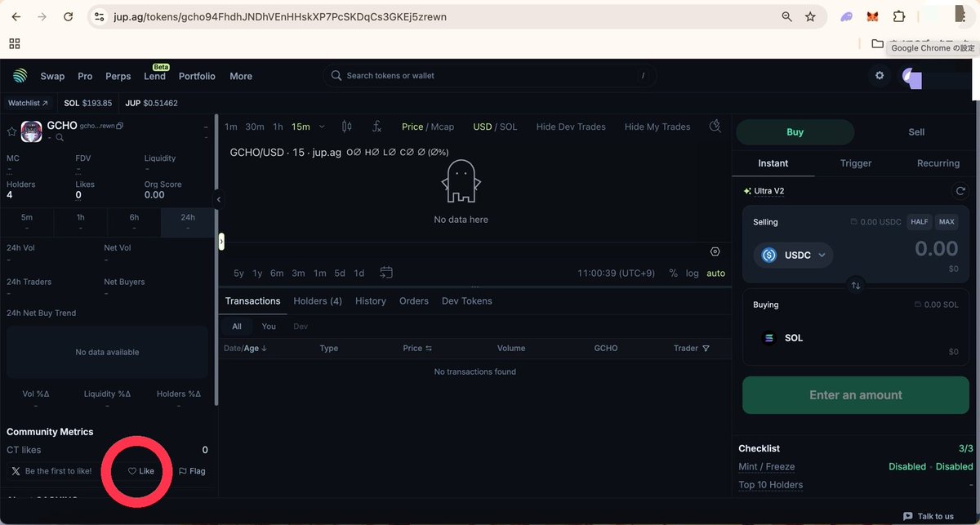Image resolution: width=980 pixels, height=525 pixels.
Task: Collapse the left token info panel
Action: (218, 199)
